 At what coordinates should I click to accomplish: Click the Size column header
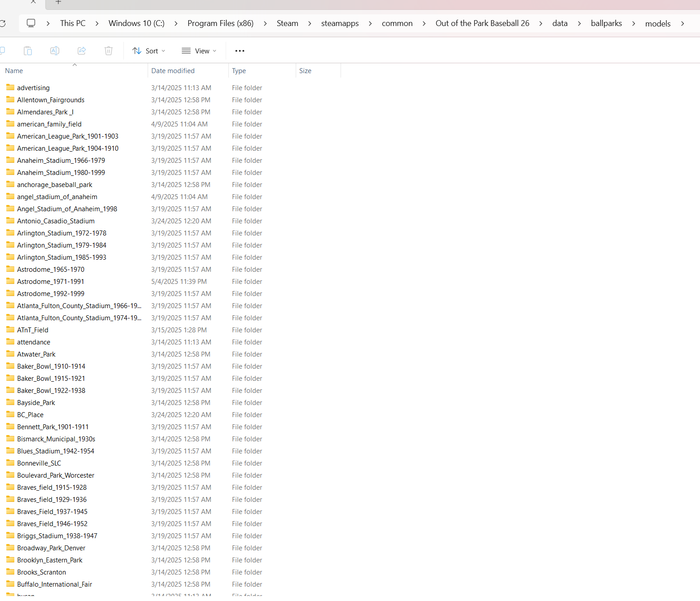tap(305, 71)
